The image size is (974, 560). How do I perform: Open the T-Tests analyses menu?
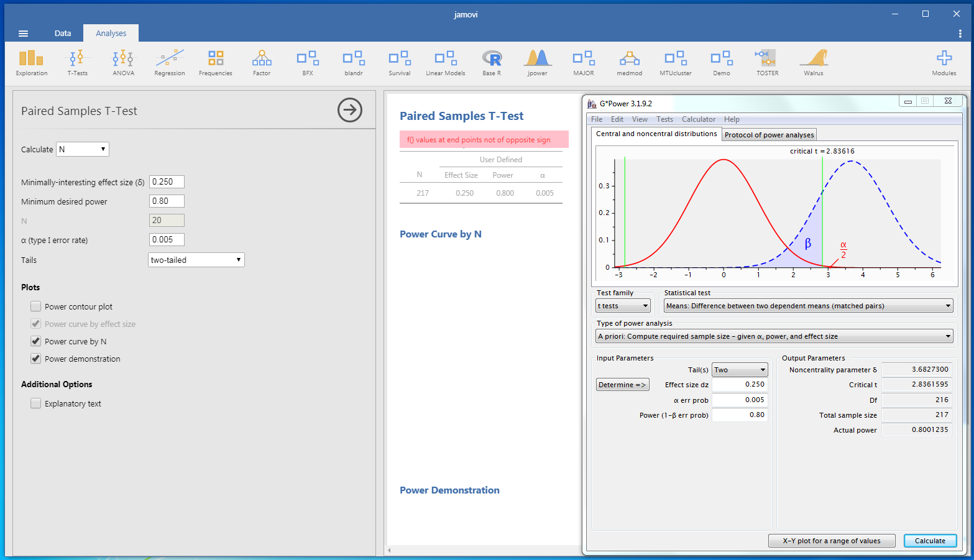77,63
